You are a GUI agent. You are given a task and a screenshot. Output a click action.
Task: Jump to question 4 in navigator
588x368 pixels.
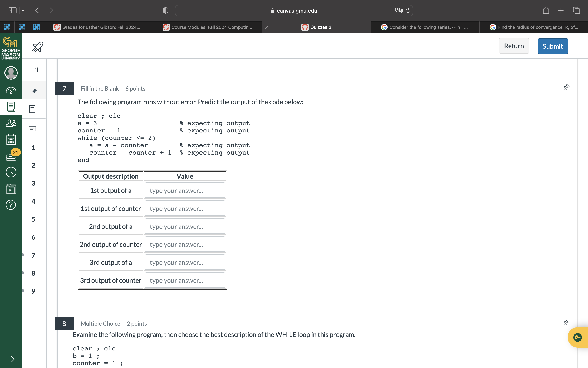[x=33, y=201]
